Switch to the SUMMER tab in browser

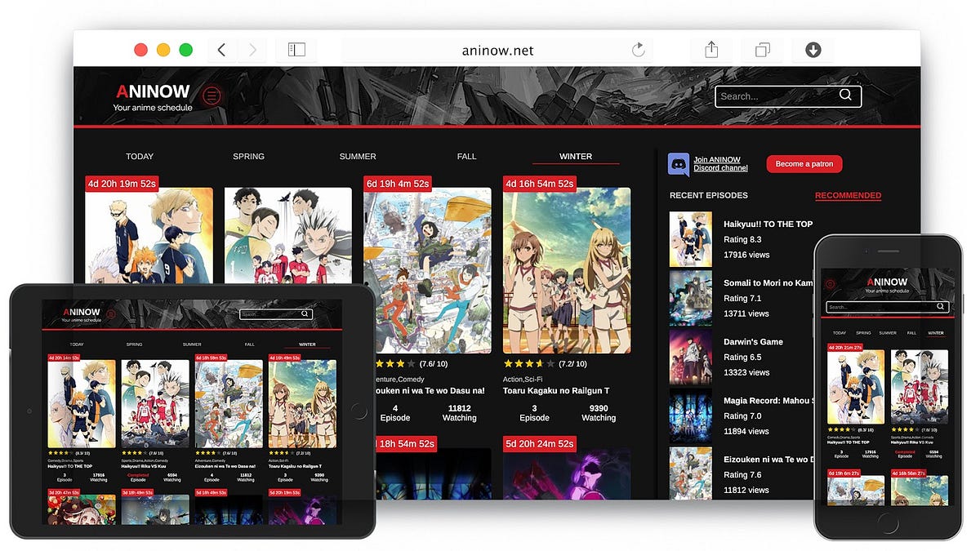(x=358, y=156)
